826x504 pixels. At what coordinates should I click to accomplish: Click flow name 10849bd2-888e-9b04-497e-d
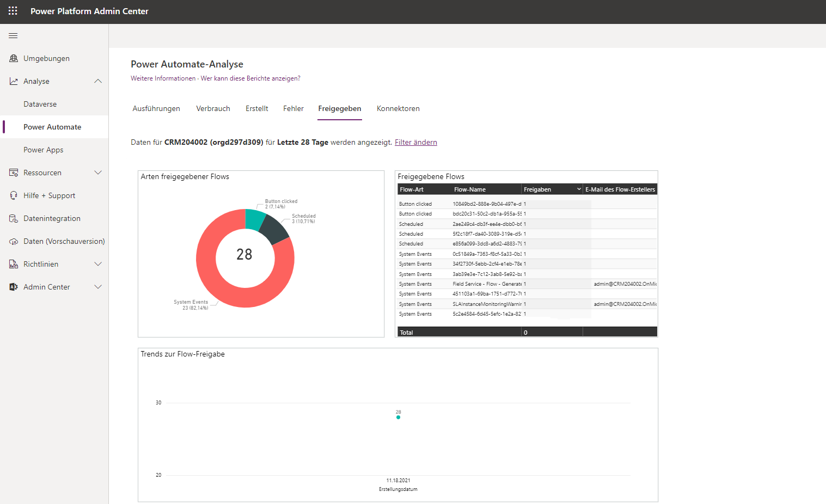pos(487,204)
